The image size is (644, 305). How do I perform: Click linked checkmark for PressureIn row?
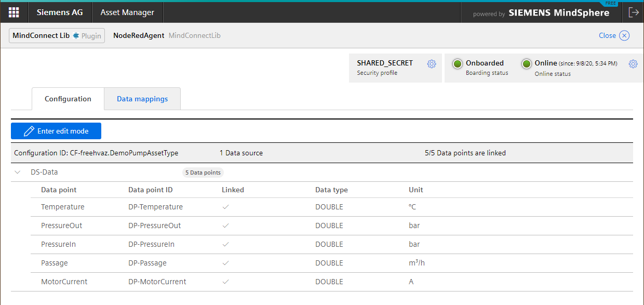(225, 244)
